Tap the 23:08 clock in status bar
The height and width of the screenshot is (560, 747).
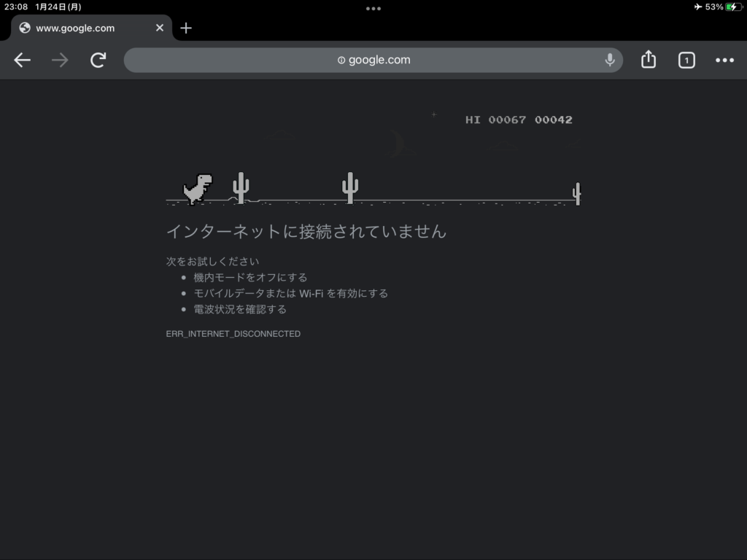(x=15, y=7)
